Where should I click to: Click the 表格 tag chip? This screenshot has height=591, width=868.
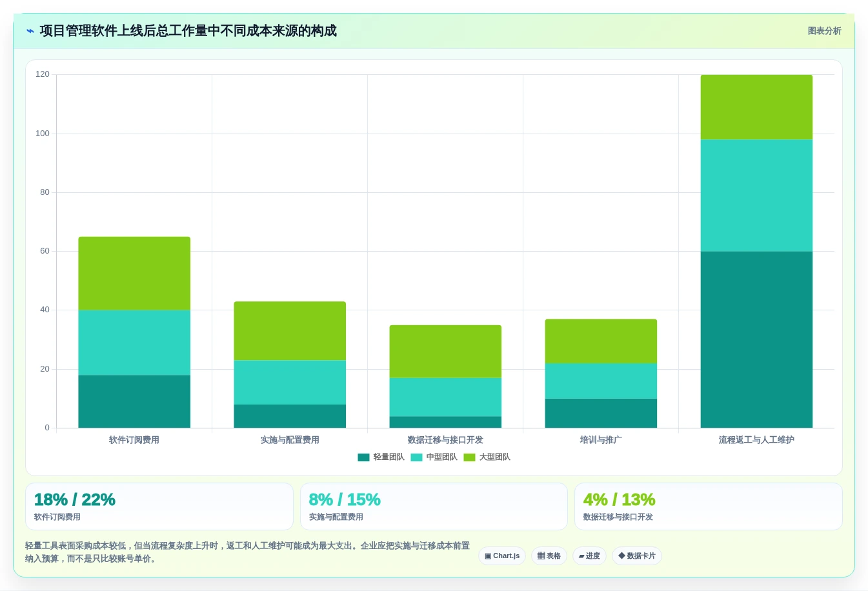point(549,556)
